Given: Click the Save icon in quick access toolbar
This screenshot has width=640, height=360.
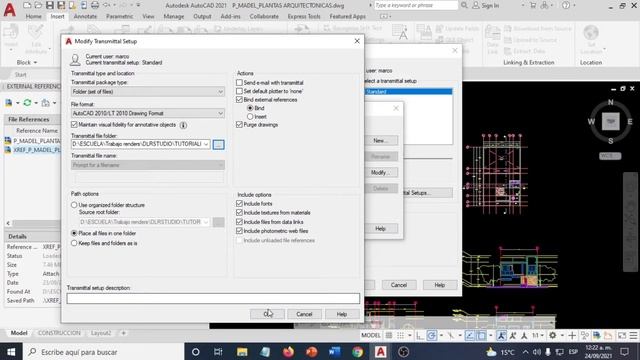Looking at the screenshot, I should pos(50,5).
